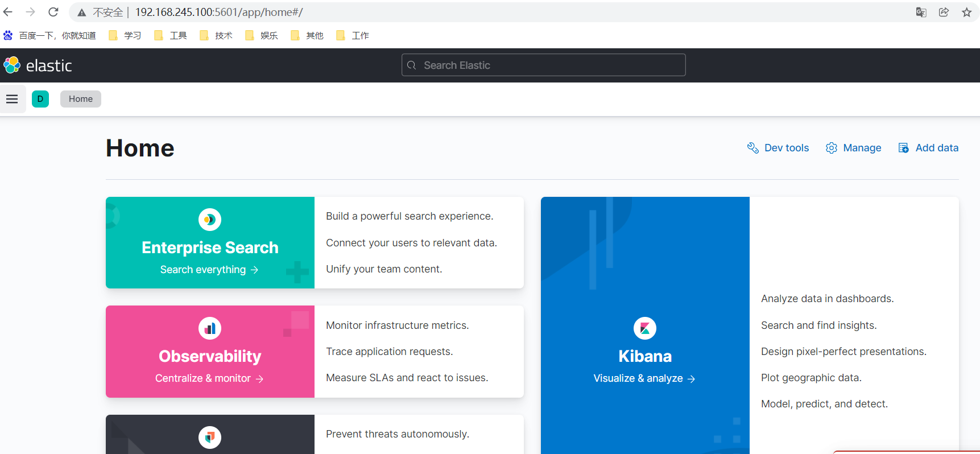Click the Elastic logo
Viewport: 980px width, 454px height.
[x=38, y=65]
